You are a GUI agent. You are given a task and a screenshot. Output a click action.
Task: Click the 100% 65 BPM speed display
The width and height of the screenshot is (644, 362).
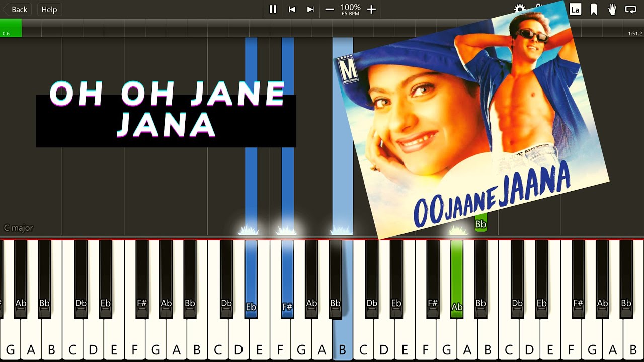click(350, 9)
